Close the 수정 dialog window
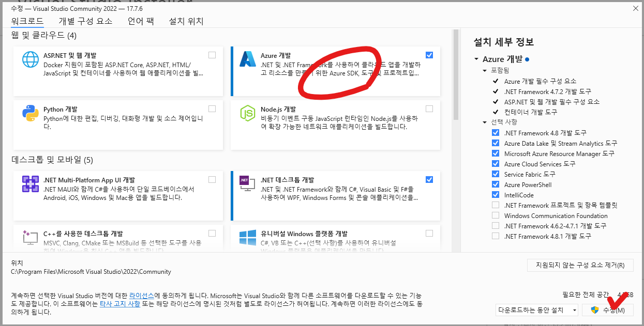 (635, 8)
